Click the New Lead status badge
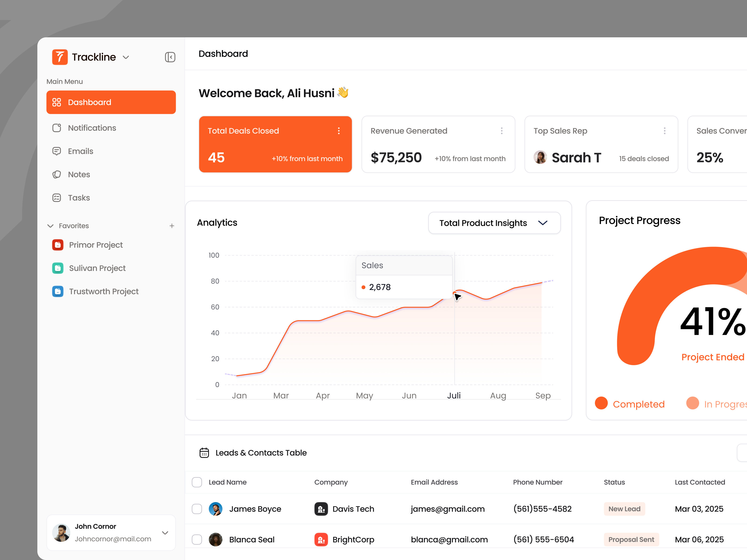This screenshot has height=560, width=747. (x=624, y=509)
